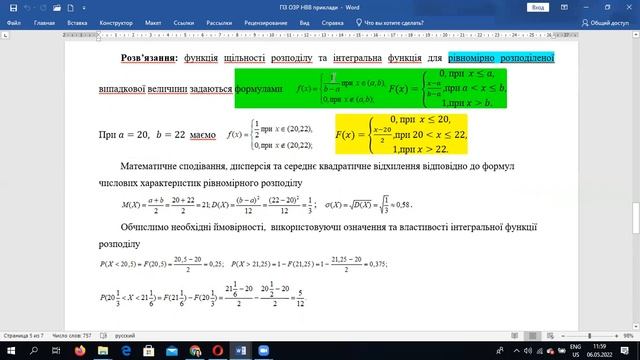Click People icon in system tray
The height and width of the screenshot is (360, 640).
tap(500, 351)
